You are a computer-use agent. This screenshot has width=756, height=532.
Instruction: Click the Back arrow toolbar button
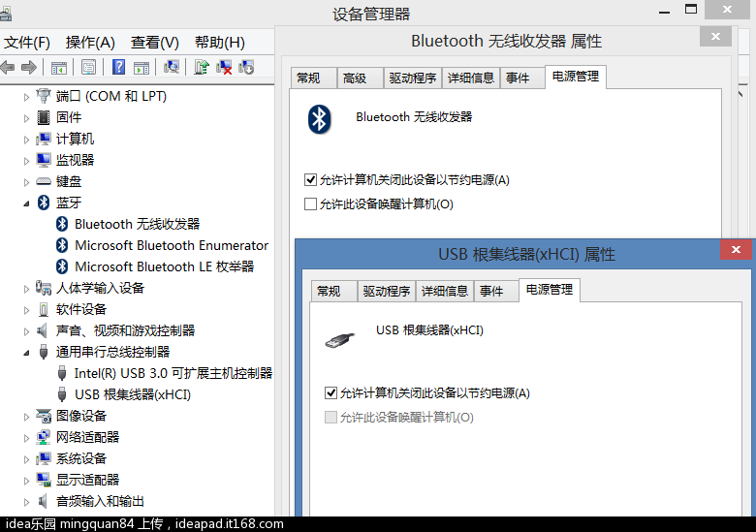click(x=7, y=67)
